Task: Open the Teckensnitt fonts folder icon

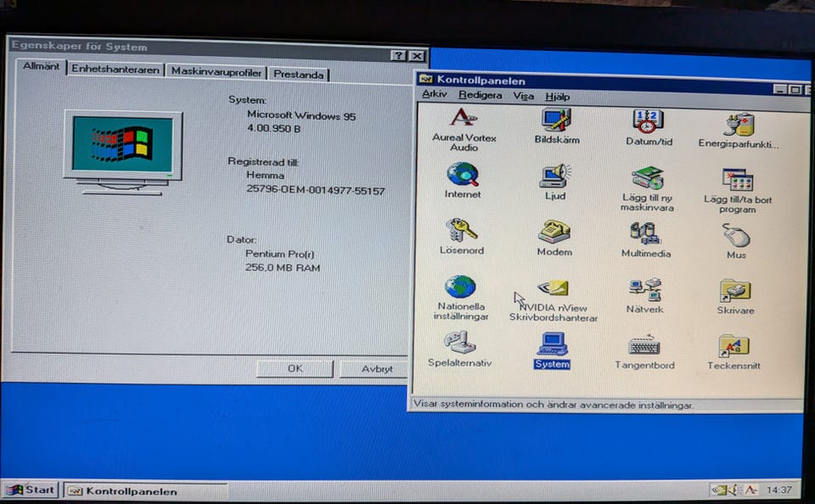Action: 733,346
